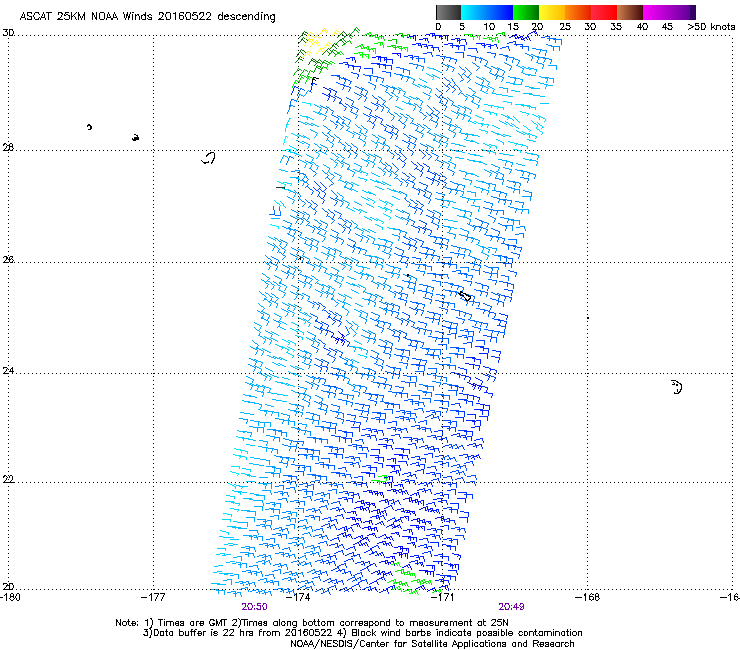Click the note line beginning 'Note: 1) Times are GMT'
Viewport: 740px width, 650px height.
tap(312, 623)
